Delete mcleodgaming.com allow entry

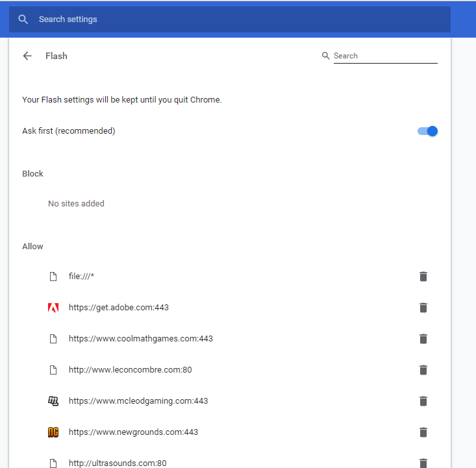pyautogui.click(x=423, y=401)
